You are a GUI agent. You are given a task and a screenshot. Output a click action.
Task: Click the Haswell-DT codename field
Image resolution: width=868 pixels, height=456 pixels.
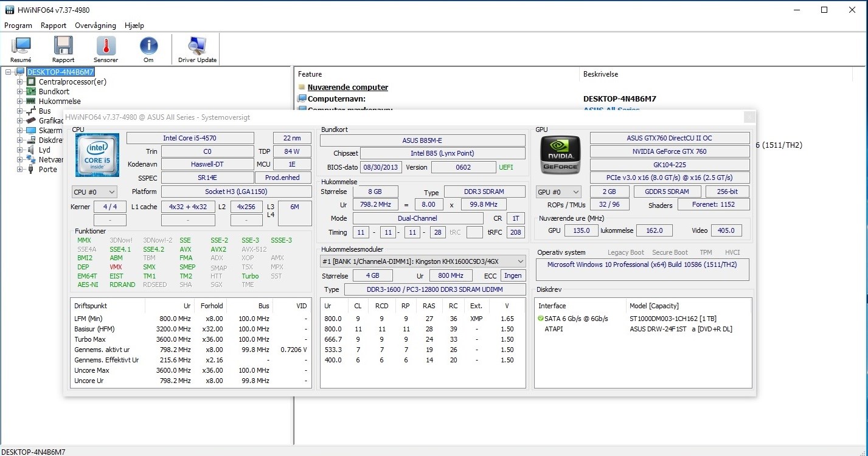[x=207, y=164]
